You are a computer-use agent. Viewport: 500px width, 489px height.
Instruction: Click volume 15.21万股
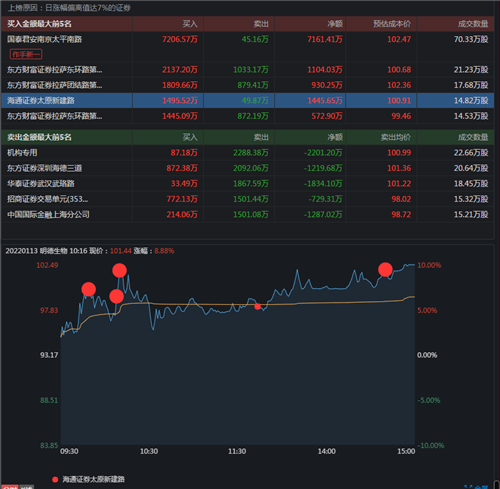click(x=471, y=214)
